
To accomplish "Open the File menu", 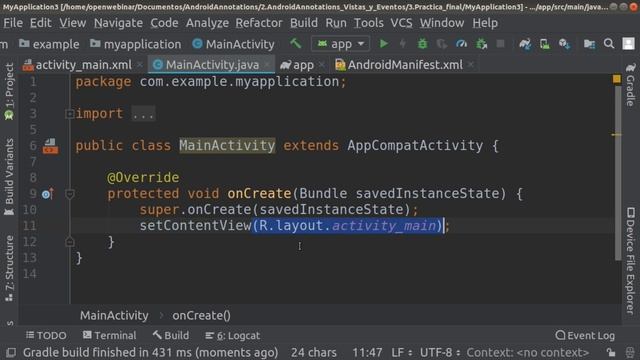I will [13, 23].
